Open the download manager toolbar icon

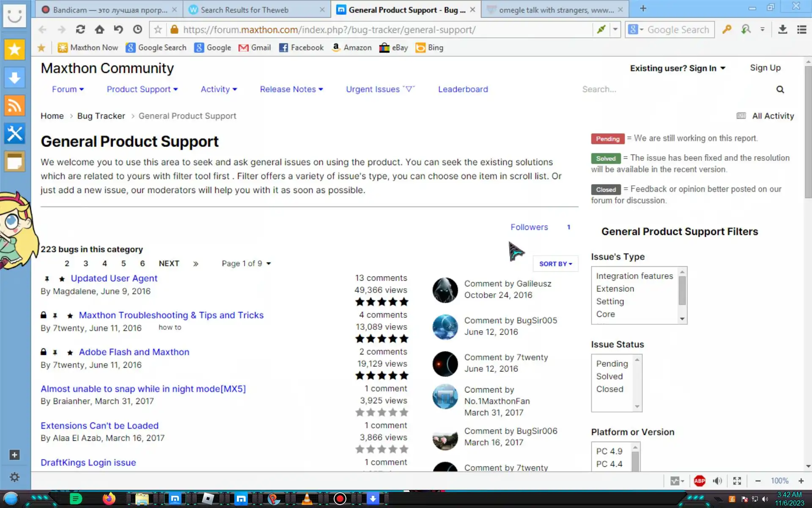(782, 30)
